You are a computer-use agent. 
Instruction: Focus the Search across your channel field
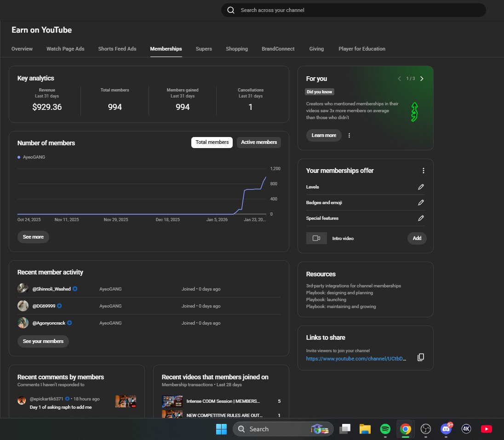pyautogui.click(x=354, y=10)
